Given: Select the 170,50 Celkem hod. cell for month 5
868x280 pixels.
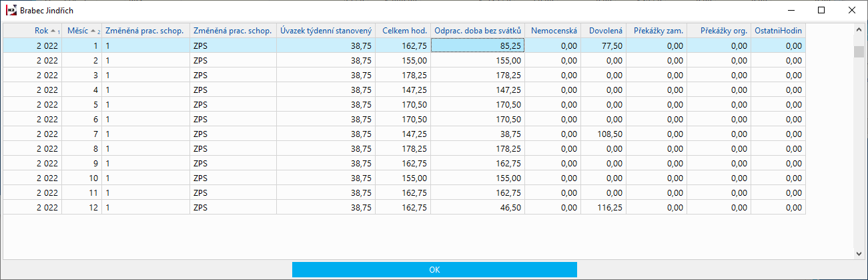Looking at the screenshot, I should (403, 104).
